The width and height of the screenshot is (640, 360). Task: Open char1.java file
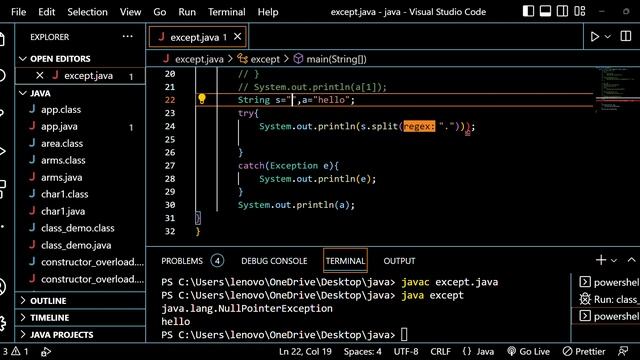click(x=63, y=211)
